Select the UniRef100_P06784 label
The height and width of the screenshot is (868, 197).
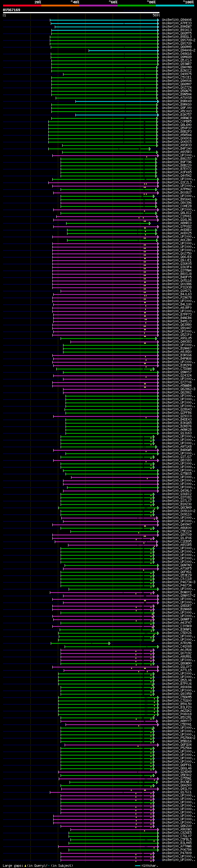176,850
